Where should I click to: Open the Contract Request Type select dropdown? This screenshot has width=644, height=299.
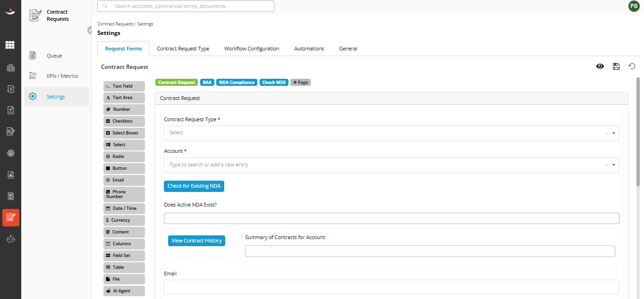(391, 133)
